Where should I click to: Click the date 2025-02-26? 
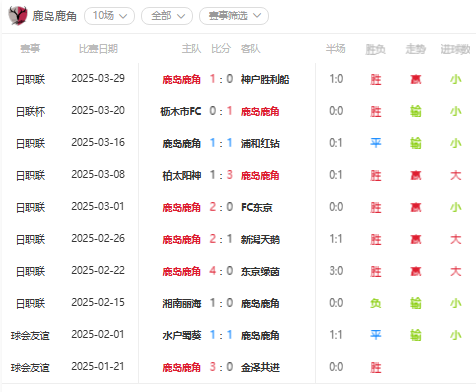coord(98,239)
